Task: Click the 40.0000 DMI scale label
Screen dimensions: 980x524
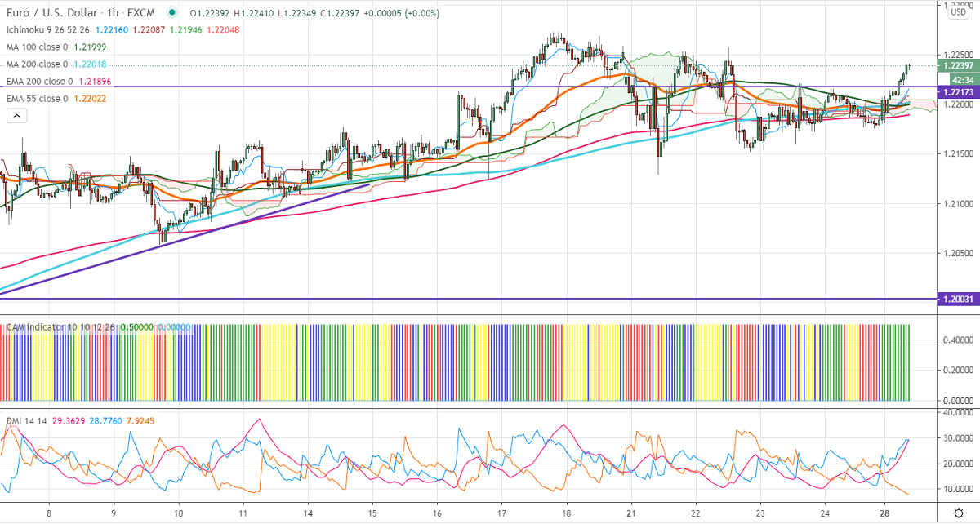Action: [960, 412]
